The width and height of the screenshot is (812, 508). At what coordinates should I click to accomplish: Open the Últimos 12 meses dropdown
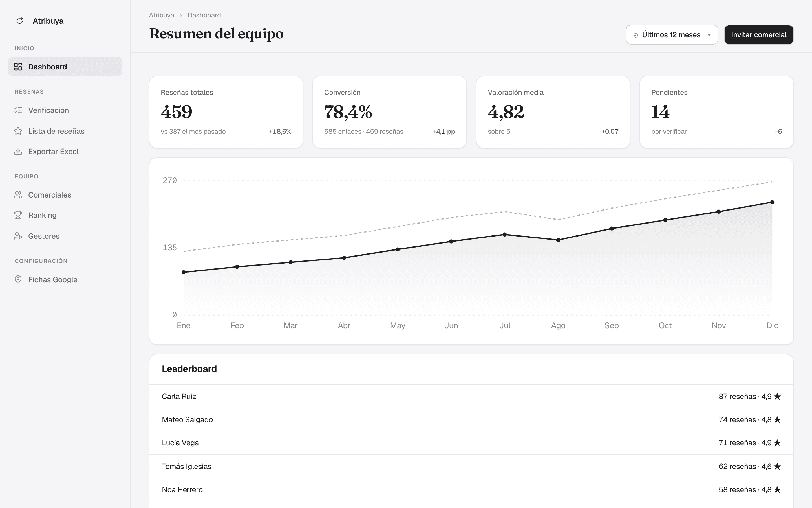[672, 35]
